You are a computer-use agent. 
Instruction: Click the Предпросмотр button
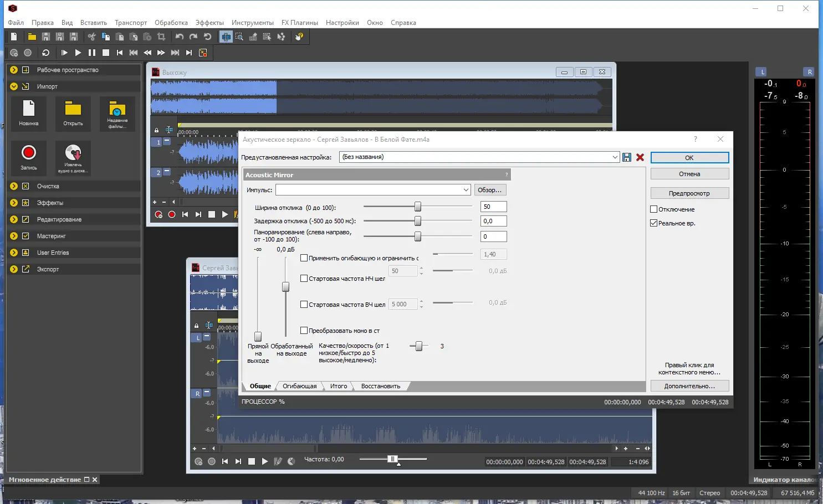coord(689,193)
